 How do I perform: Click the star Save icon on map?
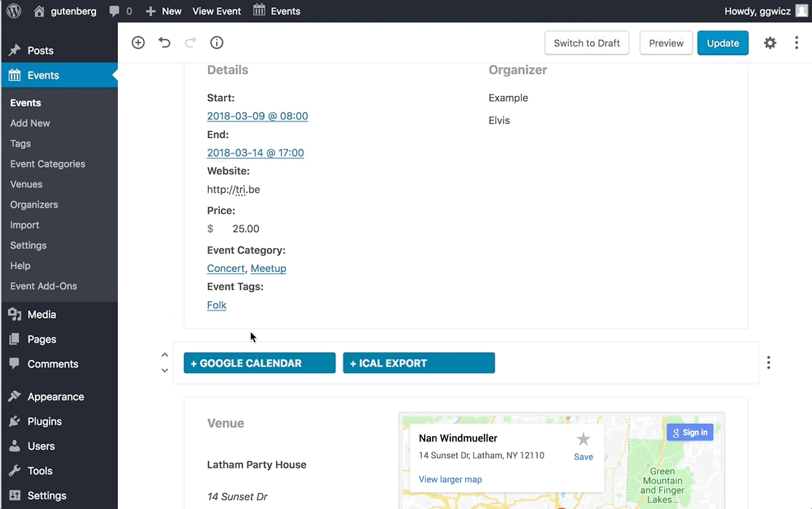[583, 439]
